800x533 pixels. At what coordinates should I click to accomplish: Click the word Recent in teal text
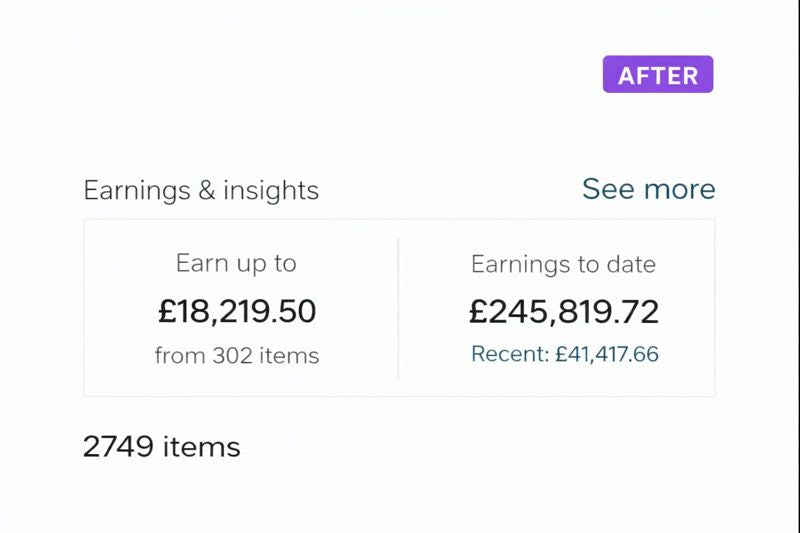pos(503,354)
